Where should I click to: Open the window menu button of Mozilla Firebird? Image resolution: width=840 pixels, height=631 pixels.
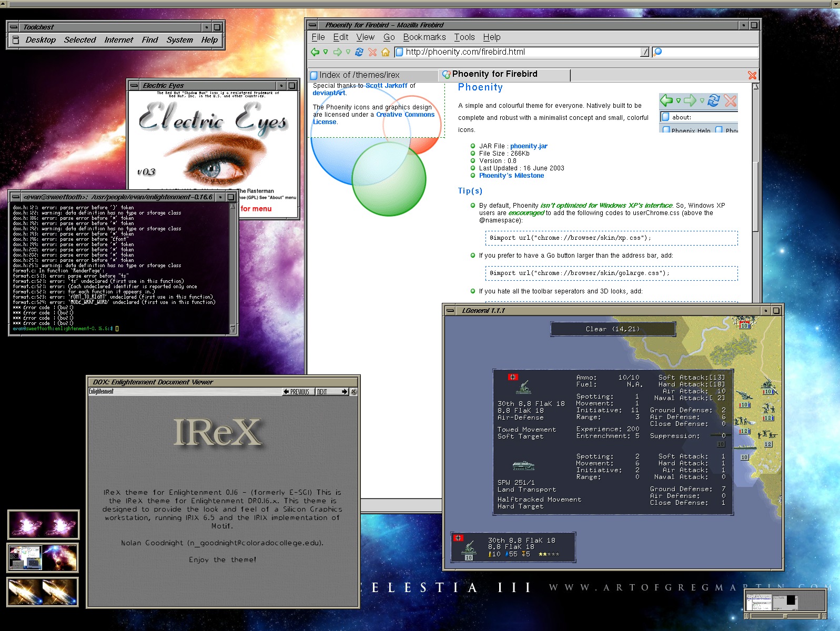pos(312,25)
